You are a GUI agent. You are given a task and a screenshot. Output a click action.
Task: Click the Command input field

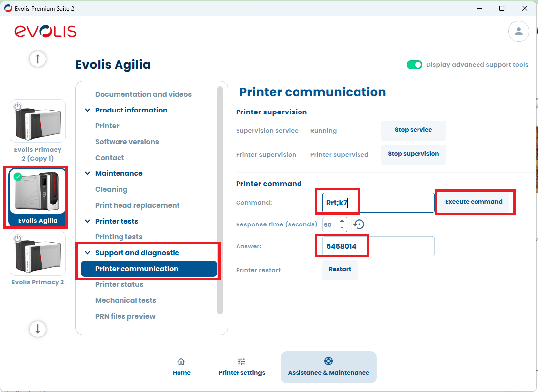tap(378, 203)
